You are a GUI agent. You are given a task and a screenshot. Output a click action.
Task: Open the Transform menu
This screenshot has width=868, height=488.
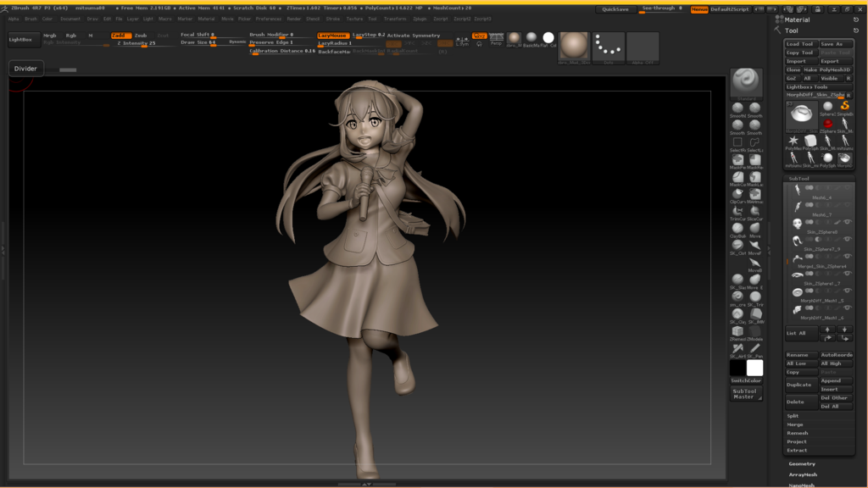click(395, 19)
